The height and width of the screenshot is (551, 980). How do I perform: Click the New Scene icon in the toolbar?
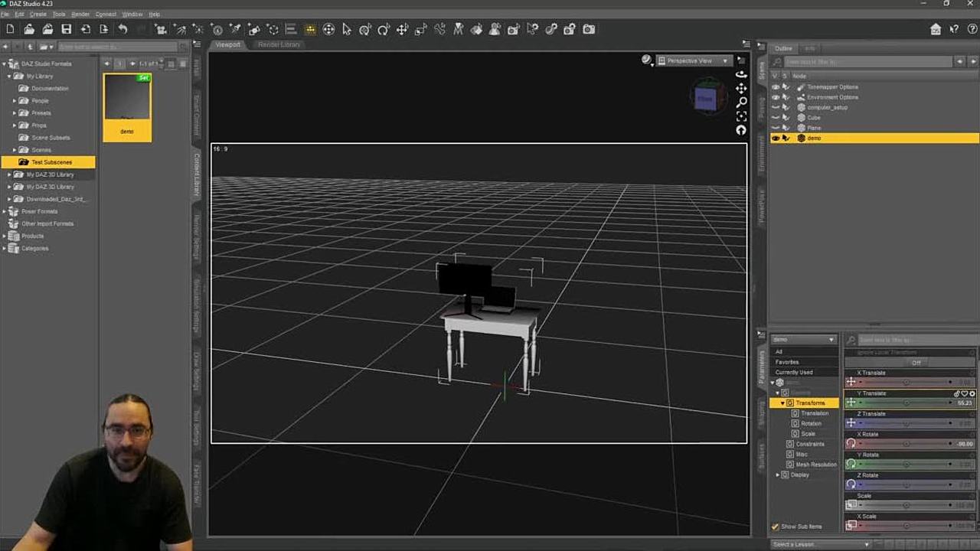tap(10, 29)
